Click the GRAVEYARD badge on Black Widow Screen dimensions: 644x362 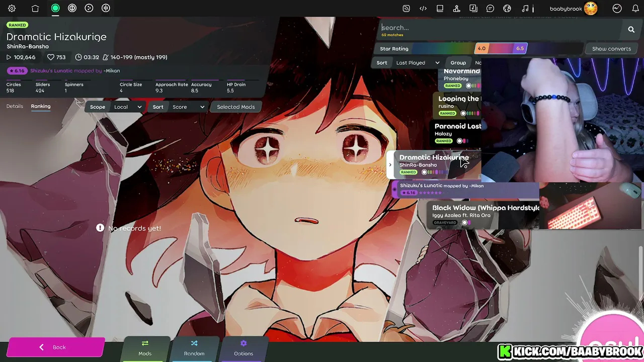tap(445, 223)
